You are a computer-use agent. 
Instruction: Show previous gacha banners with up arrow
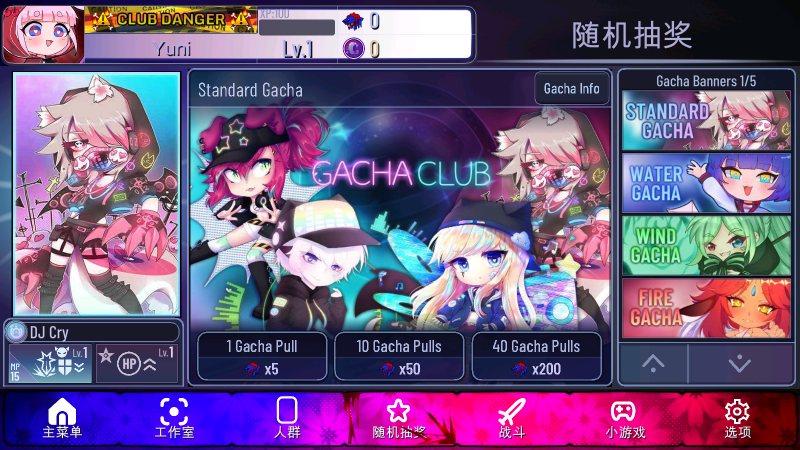653,363
